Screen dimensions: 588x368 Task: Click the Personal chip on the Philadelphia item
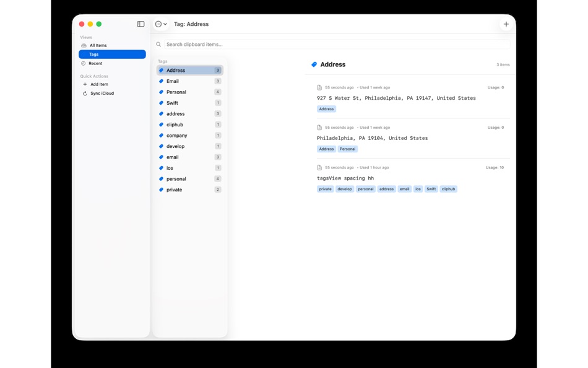pyautogui.click(x=347, y=149)
